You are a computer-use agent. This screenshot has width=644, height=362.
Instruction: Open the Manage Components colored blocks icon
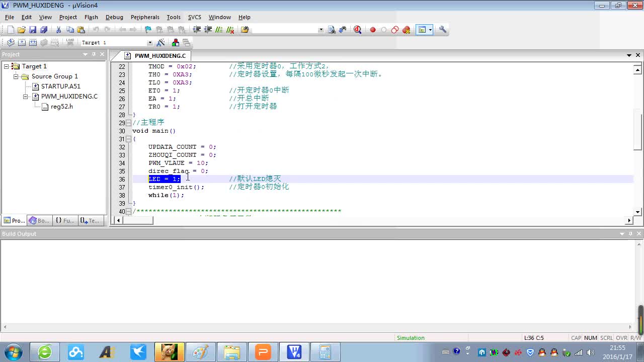[x=176, y=43]
